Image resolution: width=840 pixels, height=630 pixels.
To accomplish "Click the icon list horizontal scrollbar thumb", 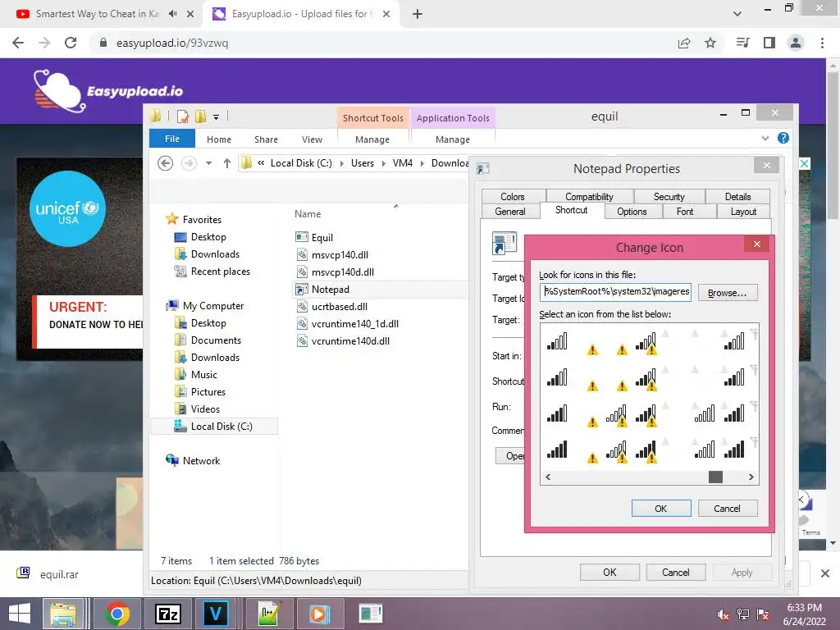I will coord(715,477).
